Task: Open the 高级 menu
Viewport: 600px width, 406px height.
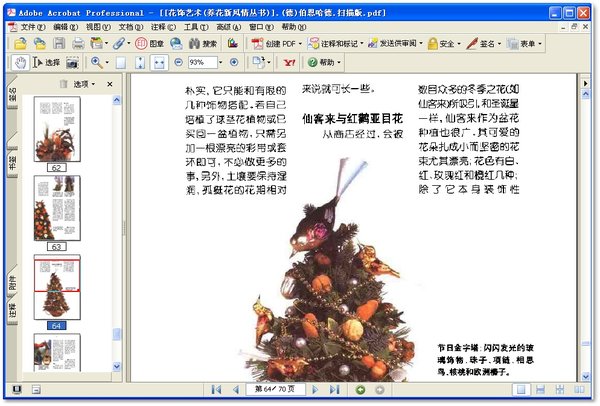Action: (229, 27)
